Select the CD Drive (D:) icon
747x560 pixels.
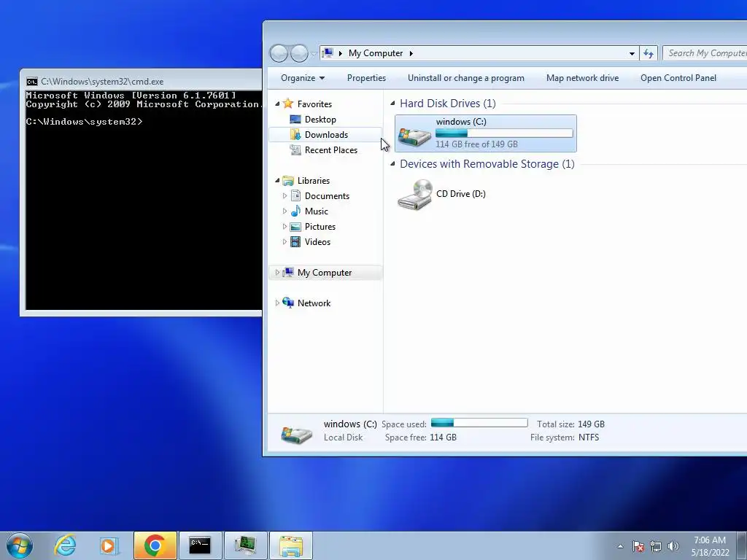414,194
